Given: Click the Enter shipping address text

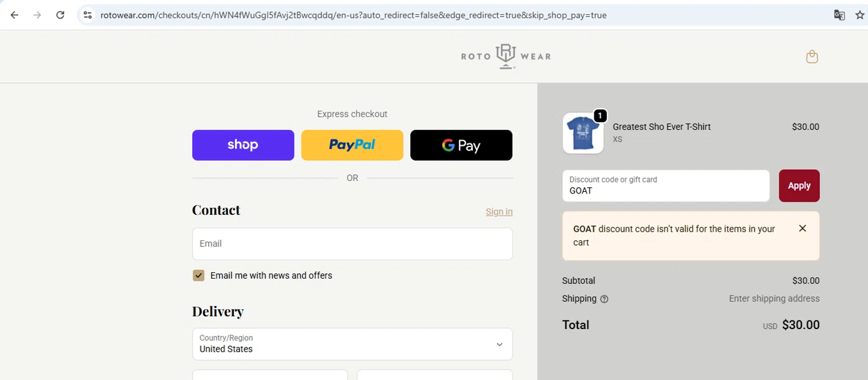Looking at the screenshot, I should coord(774,299).
